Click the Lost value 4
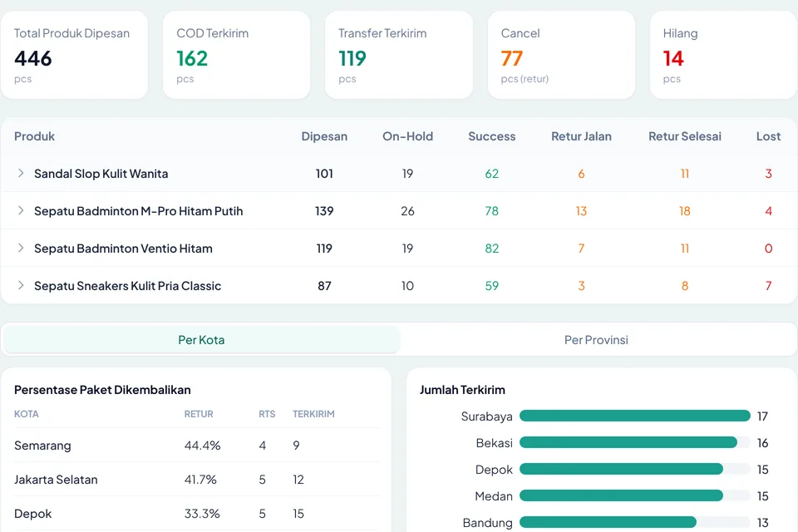Viewport: 798px width, 532px height. click(768, 211)
